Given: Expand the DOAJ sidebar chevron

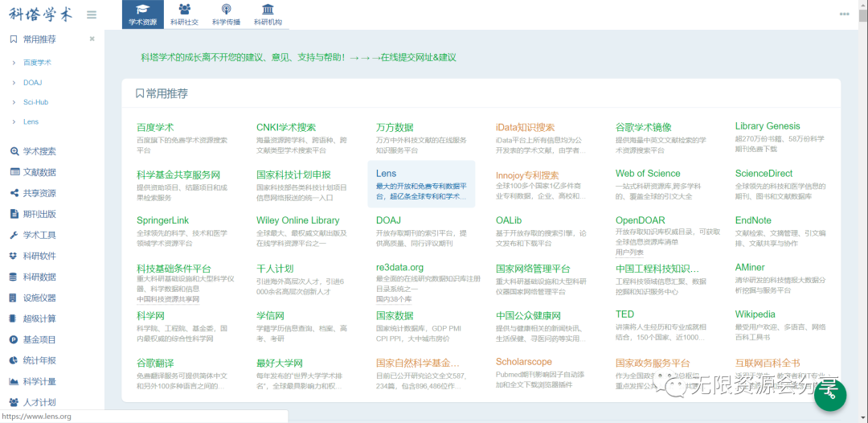Looking at the screenshot, I should pos(14,83).
